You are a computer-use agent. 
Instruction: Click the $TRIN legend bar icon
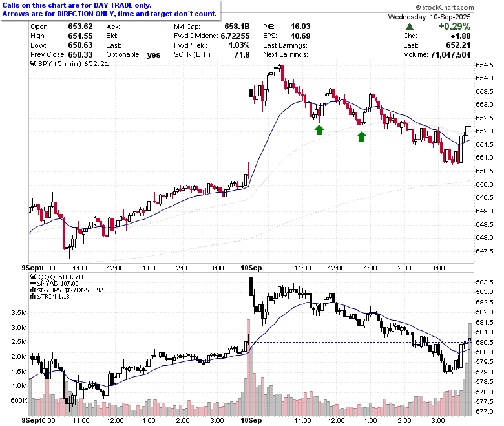click(x=33, y=297)
